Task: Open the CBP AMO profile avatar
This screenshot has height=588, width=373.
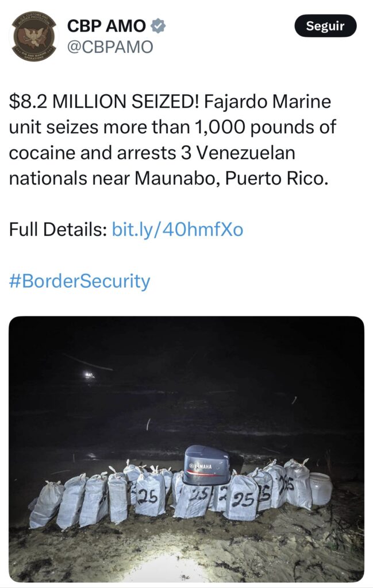Action: point(34,35)
